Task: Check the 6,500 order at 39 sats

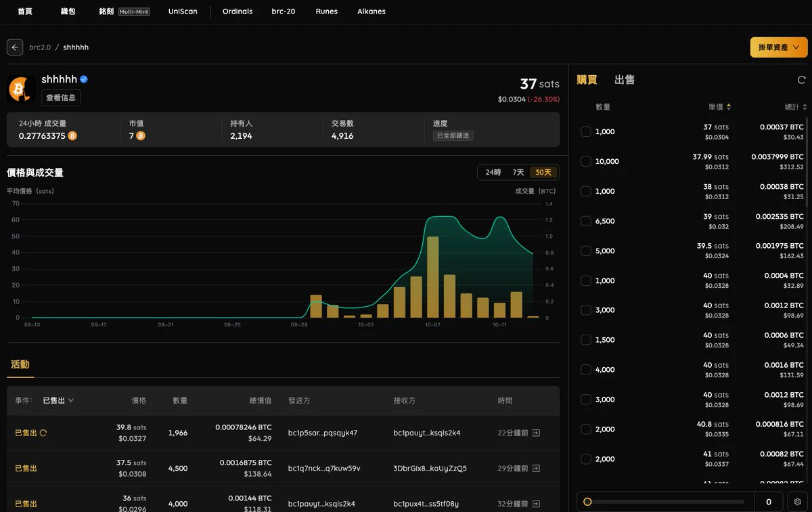Action: pos(586,221)
